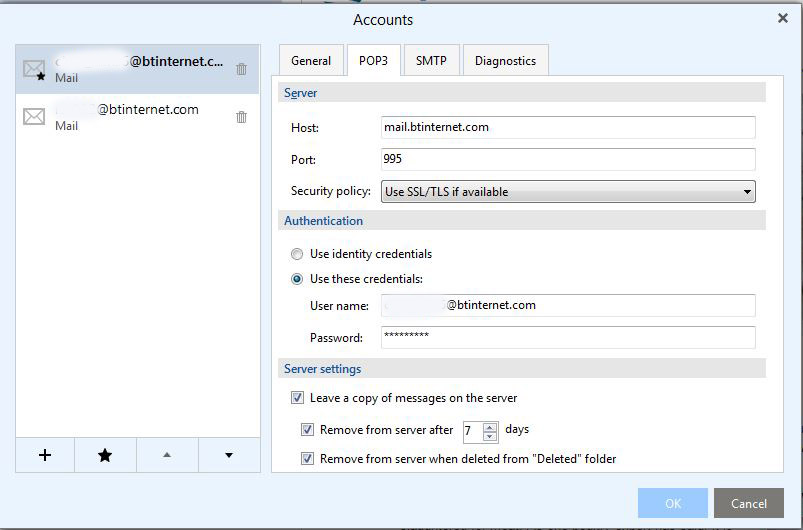Viewport: 803px width, 530px height.
Task: Move account down with the down arrow
Action: 229,455
